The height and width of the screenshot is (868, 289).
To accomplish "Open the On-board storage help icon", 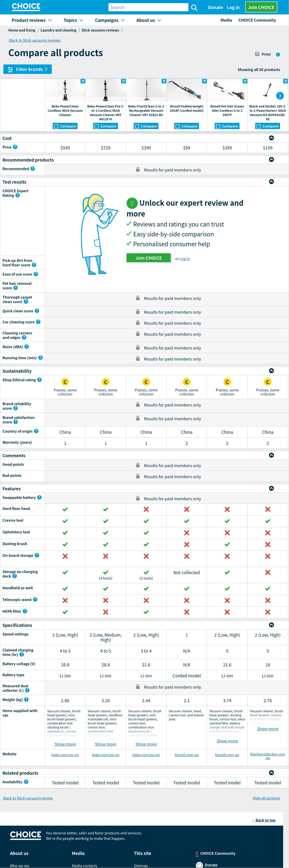I will [x=37, y=555].
